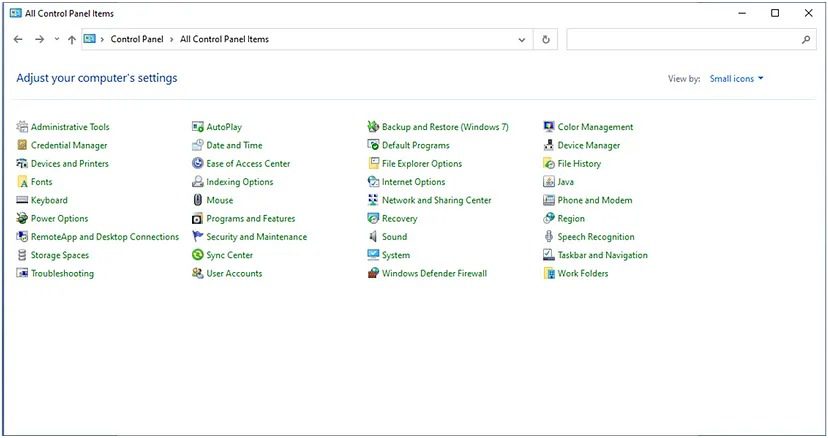Click the Work Folders icon
This screenshot has width=828, height=438.
(549, 274)
